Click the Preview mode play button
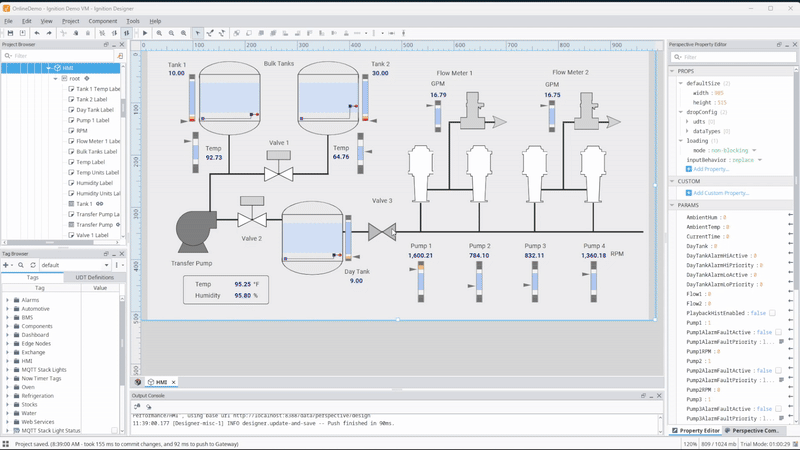 point(145,33)
